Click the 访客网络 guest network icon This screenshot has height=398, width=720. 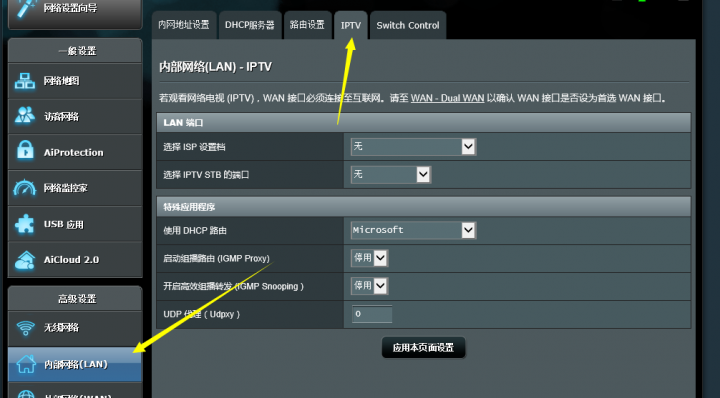tap(25, 116)
